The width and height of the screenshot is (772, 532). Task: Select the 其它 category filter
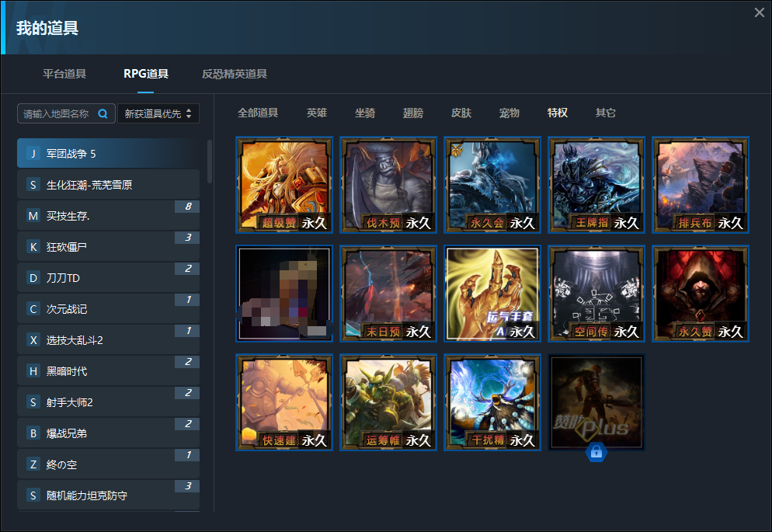point(606,113)
